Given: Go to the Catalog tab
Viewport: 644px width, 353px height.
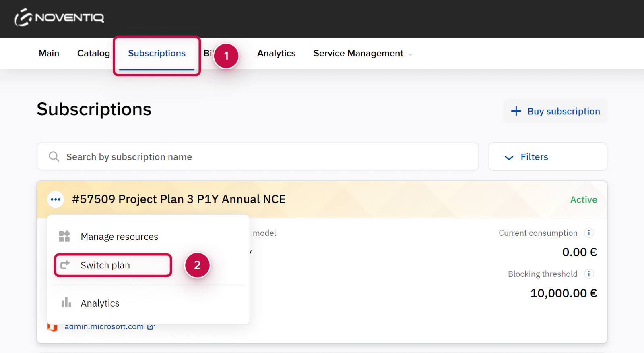Looking at the screenshot, I should pos(93,54).
